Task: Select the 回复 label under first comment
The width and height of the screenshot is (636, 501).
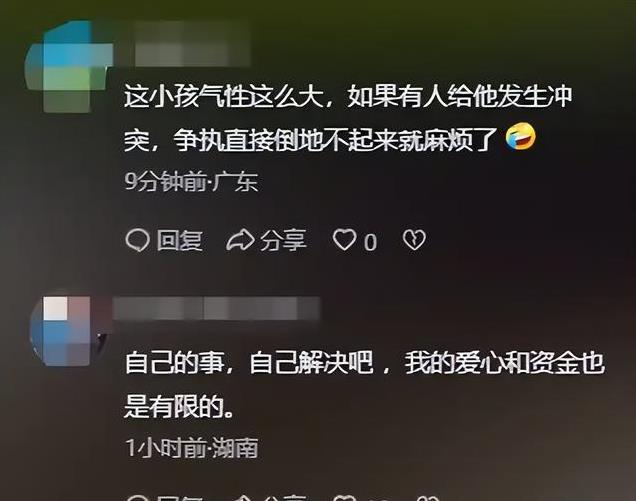Action: coord(179,241)
